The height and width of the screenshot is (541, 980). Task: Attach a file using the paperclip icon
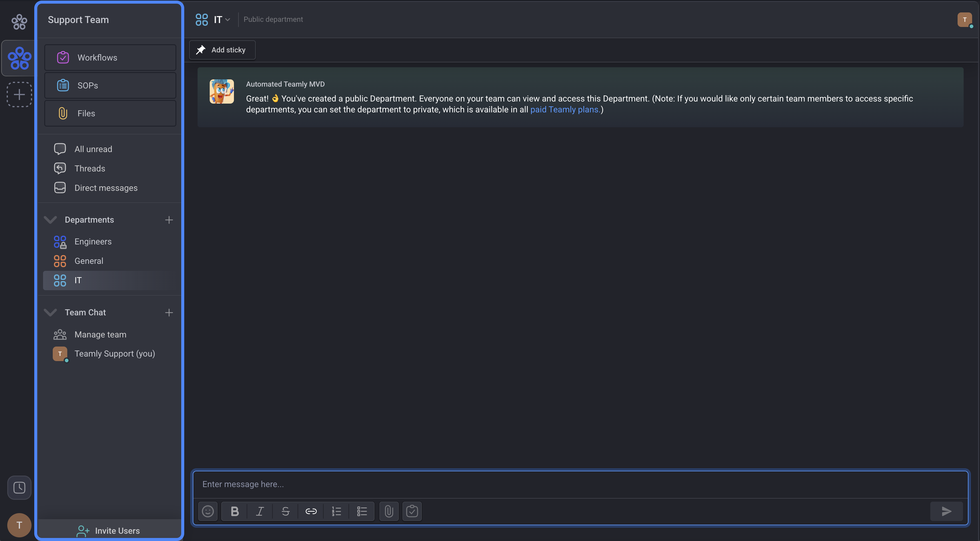click(x=389, y=511)
